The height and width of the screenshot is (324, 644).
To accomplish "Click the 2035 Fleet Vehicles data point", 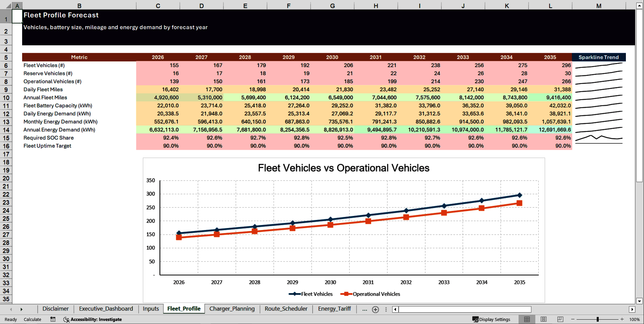I will pos(520,195).
